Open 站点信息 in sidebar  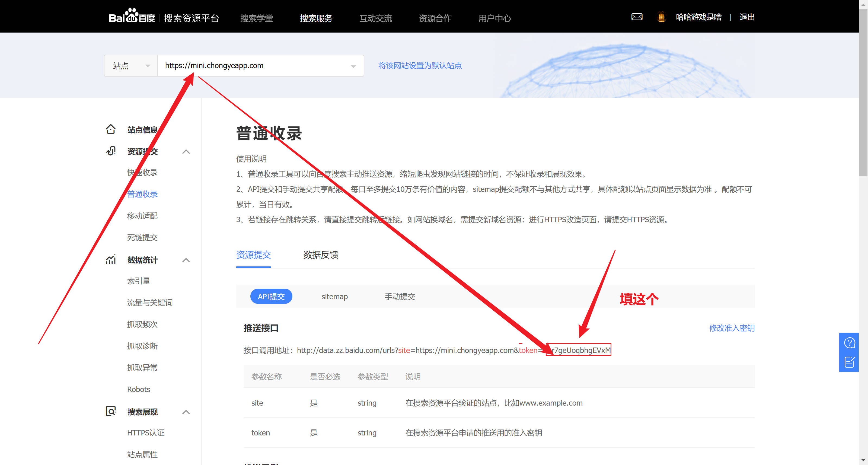142,130
